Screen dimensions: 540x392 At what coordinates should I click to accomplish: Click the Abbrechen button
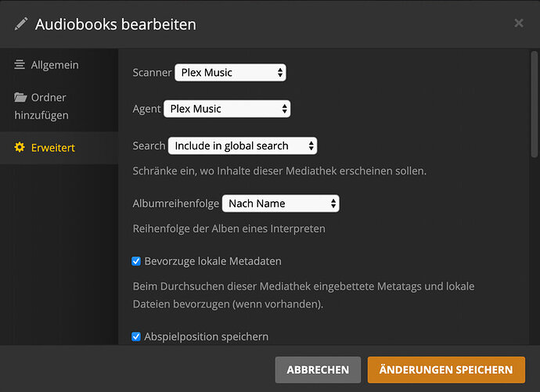[318, 370]
